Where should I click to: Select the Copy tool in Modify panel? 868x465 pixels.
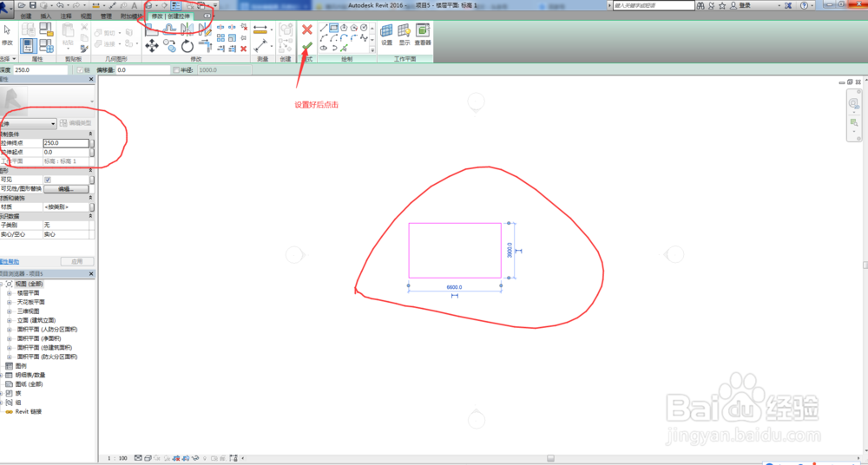click(169, 46)
